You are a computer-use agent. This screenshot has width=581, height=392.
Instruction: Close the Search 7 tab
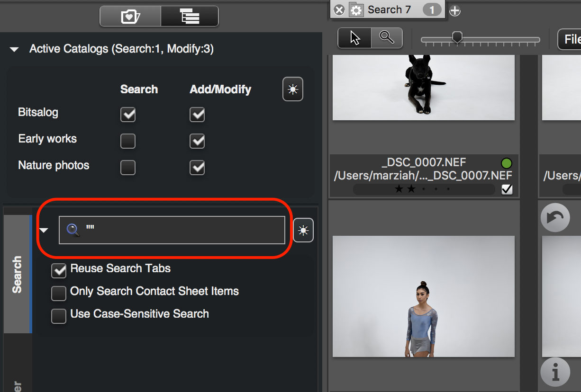(339, 10)
